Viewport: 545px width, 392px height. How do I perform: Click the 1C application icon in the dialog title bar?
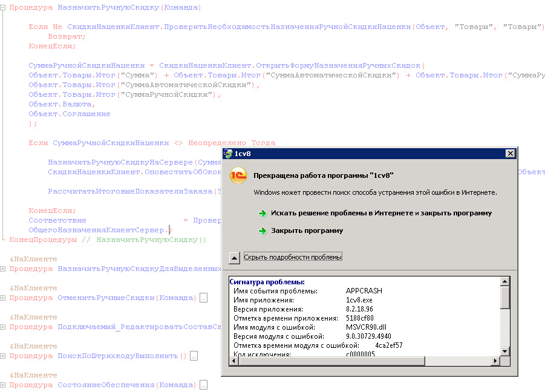[x=228, y=153]
